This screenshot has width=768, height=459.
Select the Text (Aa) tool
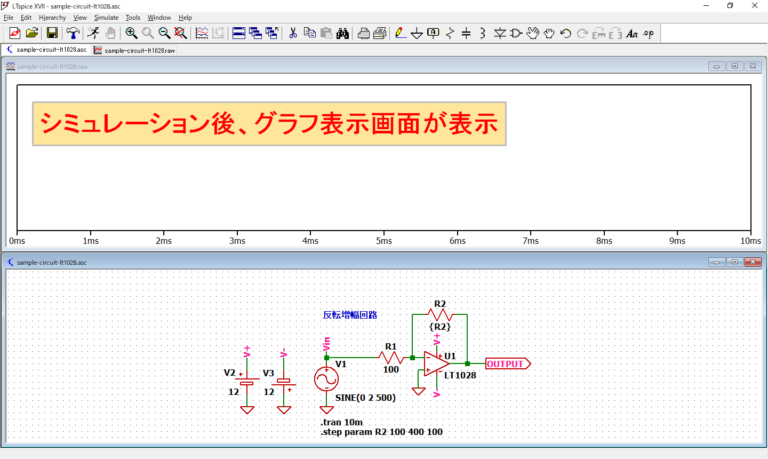point(631,33)
